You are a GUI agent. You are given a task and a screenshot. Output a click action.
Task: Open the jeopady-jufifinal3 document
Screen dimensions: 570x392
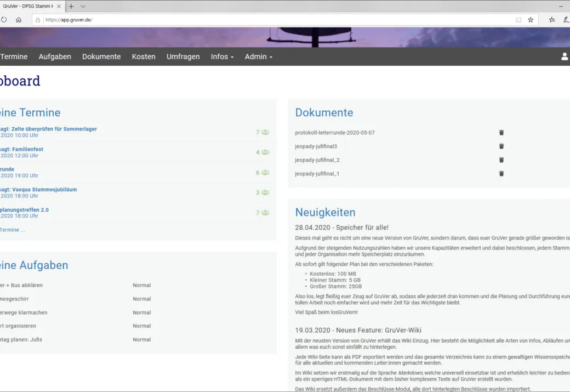(x=316, y=146)
